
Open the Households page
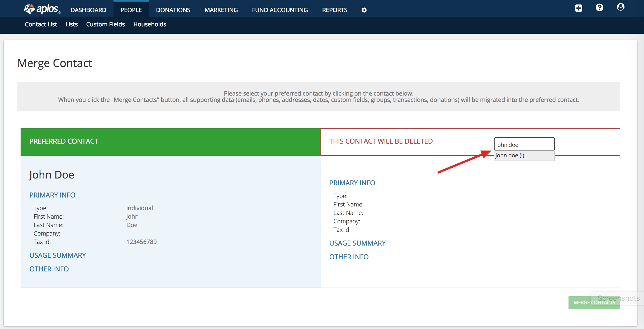(x=150, y=24)
